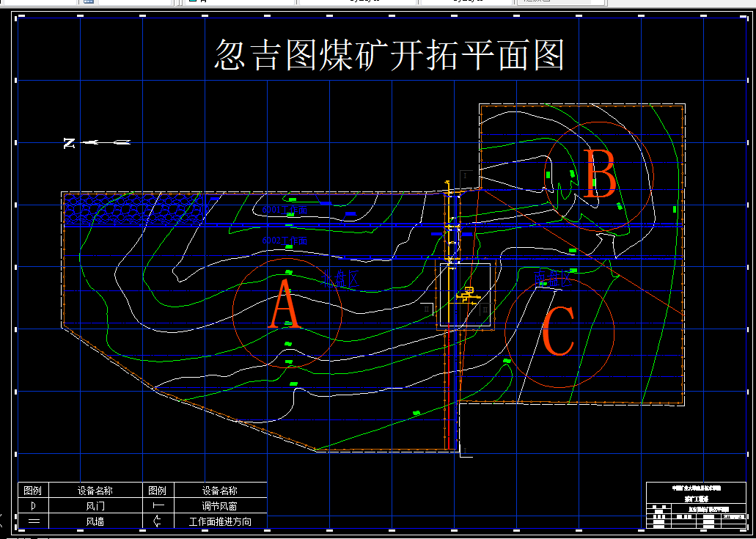
Task: Select the blue 北盘区 district label
Action: click(x=341, y=279)
